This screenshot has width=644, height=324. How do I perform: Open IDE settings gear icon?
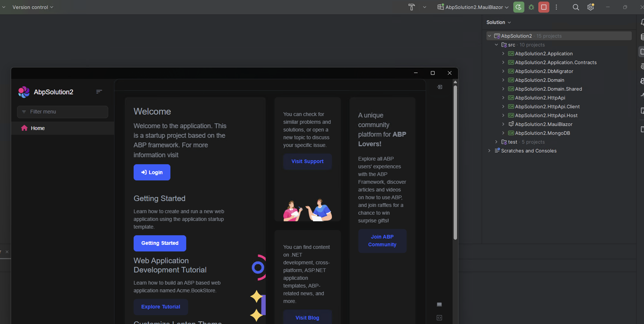[x=590, y=7]
